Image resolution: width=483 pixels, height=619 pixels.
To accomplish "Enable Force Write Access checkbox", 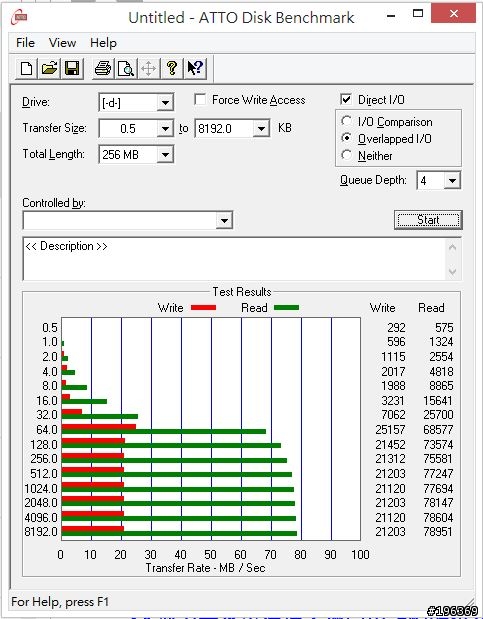I will click(200, 99).
